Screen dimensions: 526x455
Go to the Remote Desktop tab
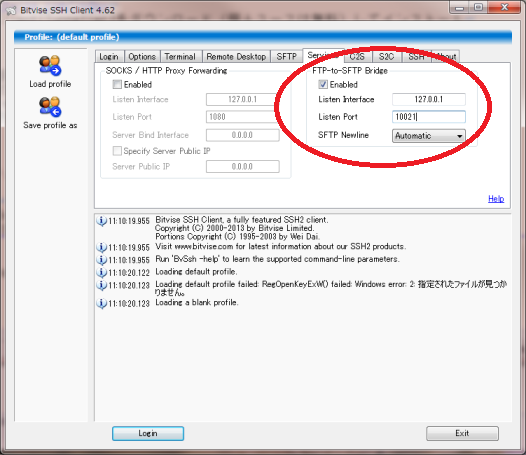click(x=236, y=56)
